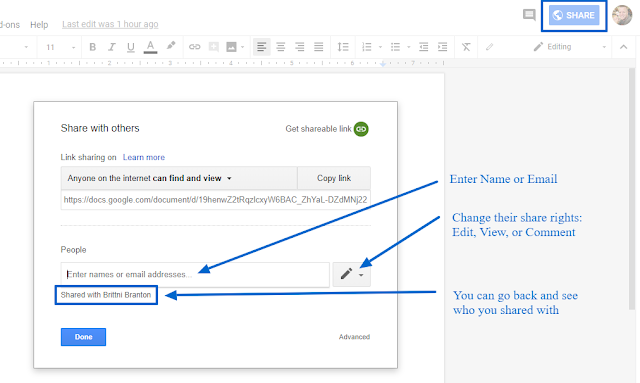
Task: Increase the indent
Action: click(x=442, y=47)
